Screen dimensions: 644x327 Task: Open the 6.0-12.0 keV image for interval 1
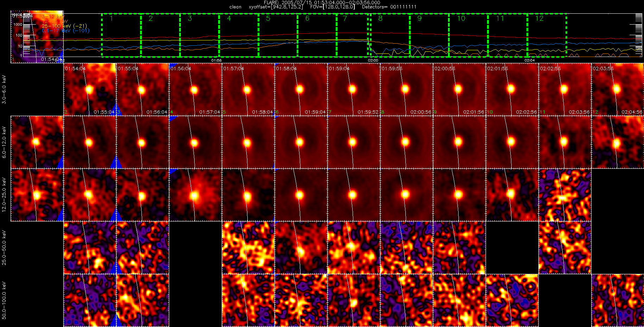37,142
